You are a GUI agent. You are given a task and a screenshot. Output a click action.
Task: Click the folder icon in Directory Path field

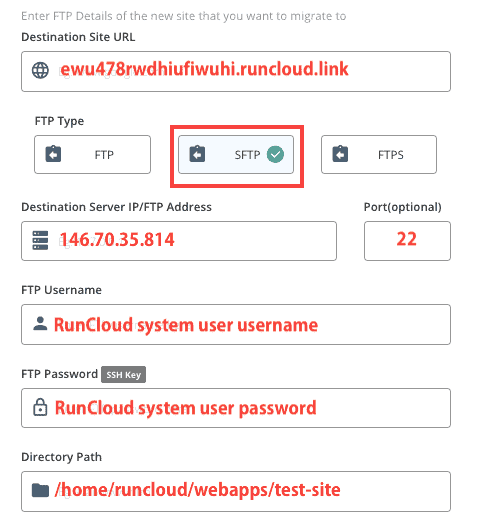click(40, 490)
